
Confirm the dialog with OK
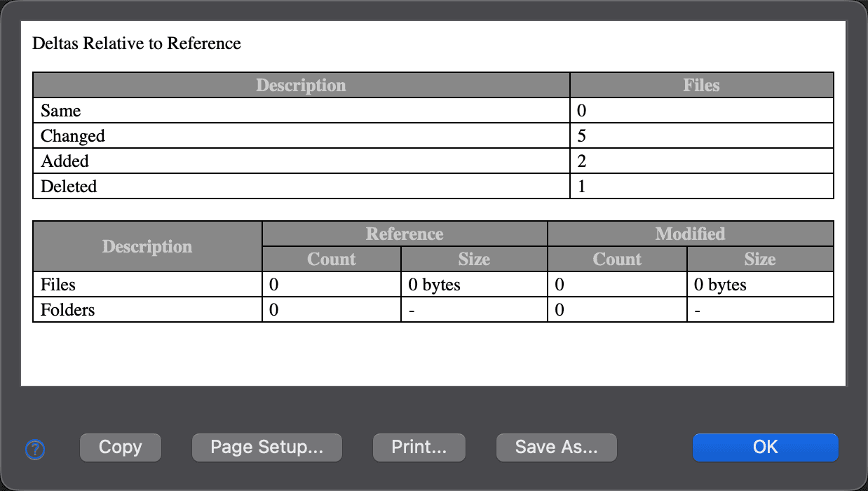click(766, 448)
